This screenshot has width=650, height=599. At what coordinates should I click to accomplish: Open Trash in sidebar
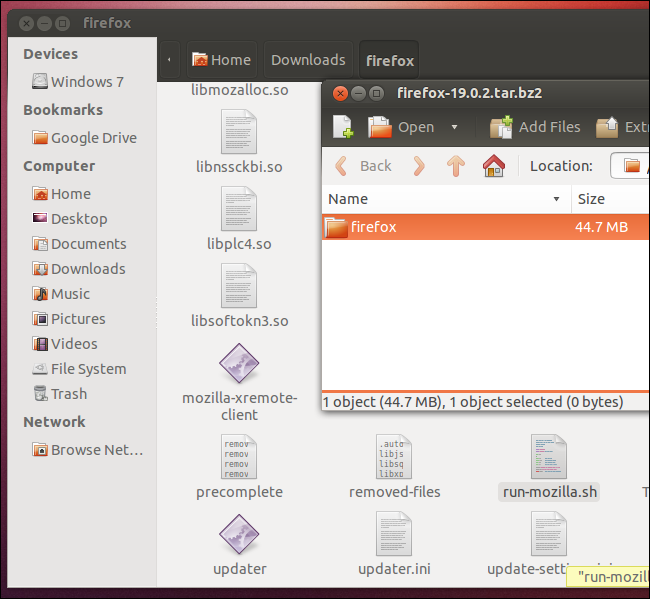pyautogui.click(x=60, y=394)
